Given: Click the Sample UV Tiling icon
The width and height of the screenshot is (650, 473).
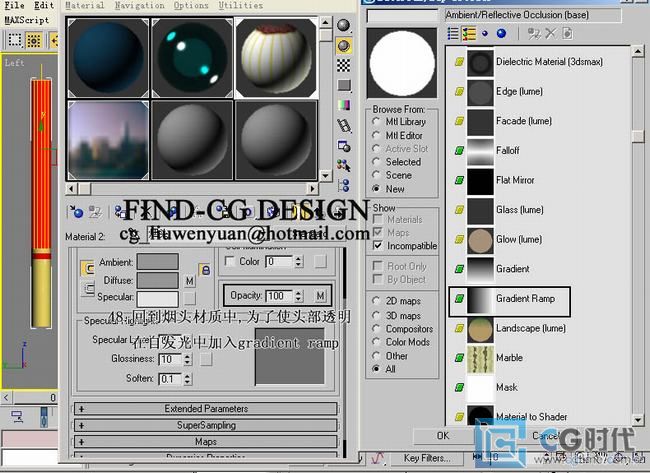Looking at the screenshot, I should [344, 85].
